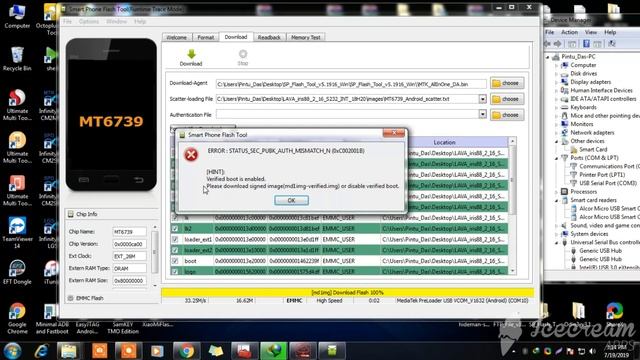Open Device Manager File menu
The height and width of the screenshot is (360, 640).
pos(550,32)
